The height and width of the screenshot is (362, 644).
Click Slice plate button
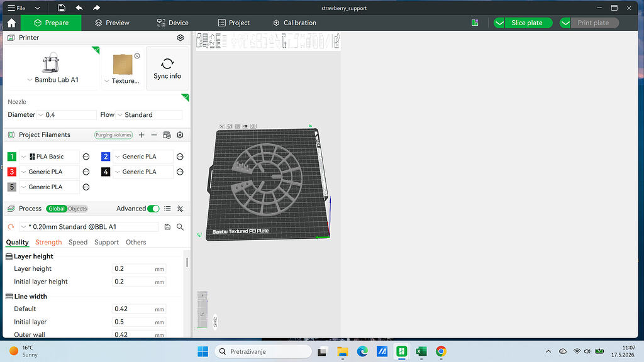527,23
